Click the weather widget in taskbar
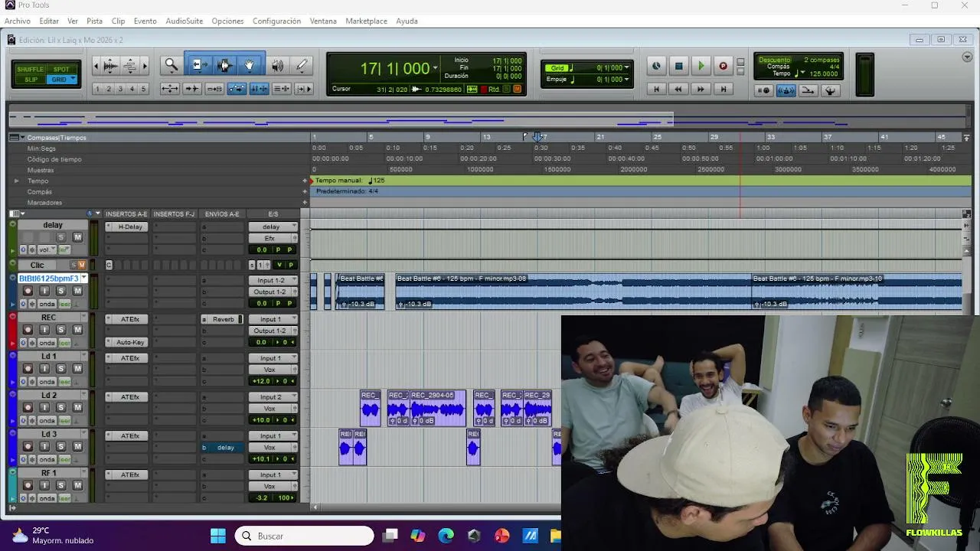 52,536
